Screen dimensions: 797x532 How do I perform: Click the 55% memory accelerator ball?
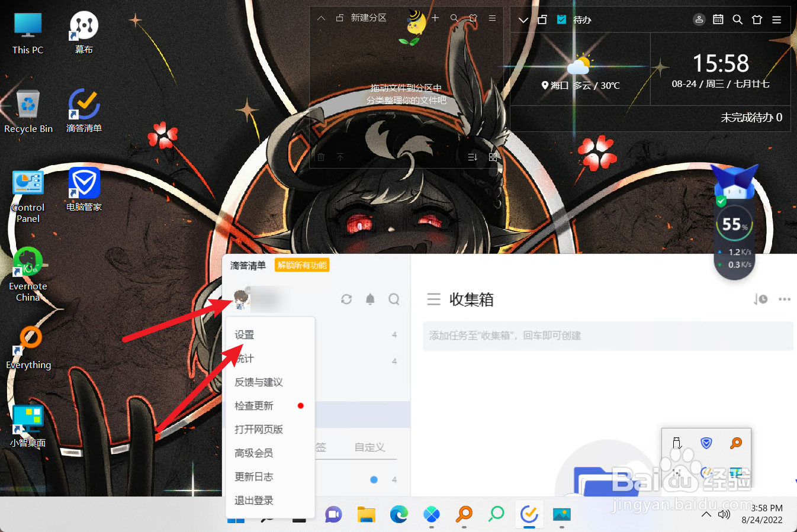click(x=734, y=224)
